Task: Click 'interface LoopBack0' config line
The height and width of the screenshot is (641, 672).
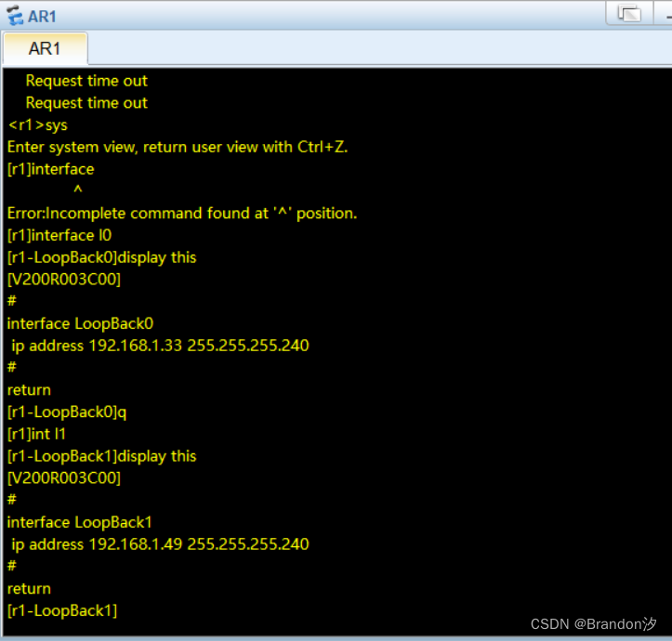Action: [80, 323]
